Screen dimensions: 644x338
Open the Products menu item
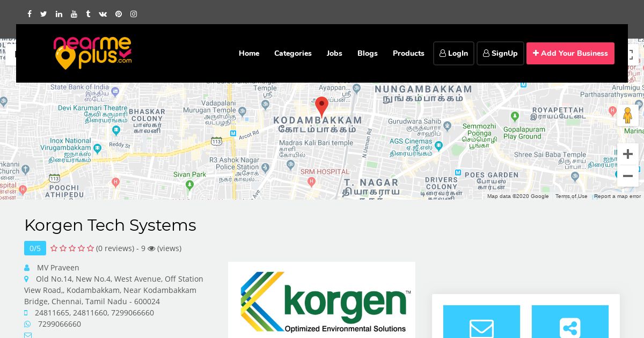click(x=408, y=53)
